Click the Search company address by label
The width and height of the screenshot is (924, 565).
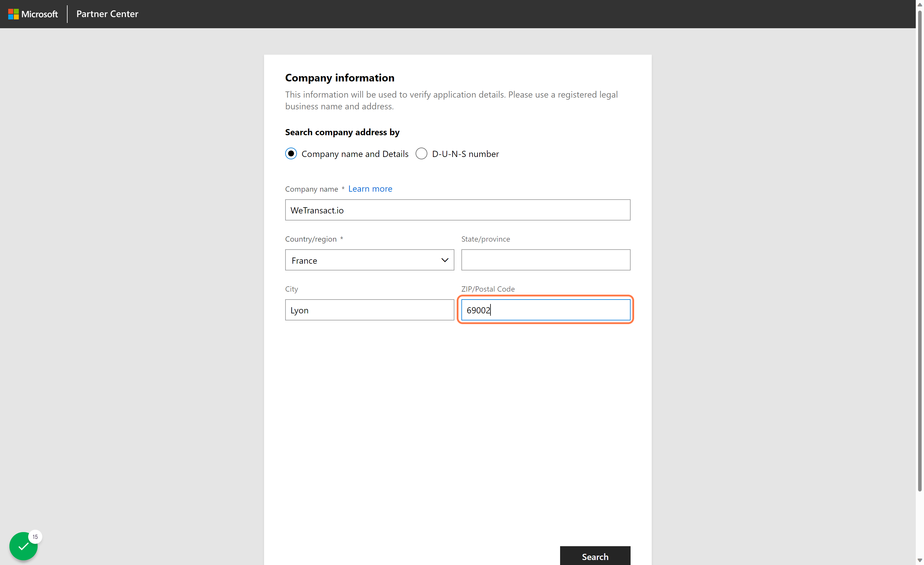pyautogui.click(x=342, y=132)
